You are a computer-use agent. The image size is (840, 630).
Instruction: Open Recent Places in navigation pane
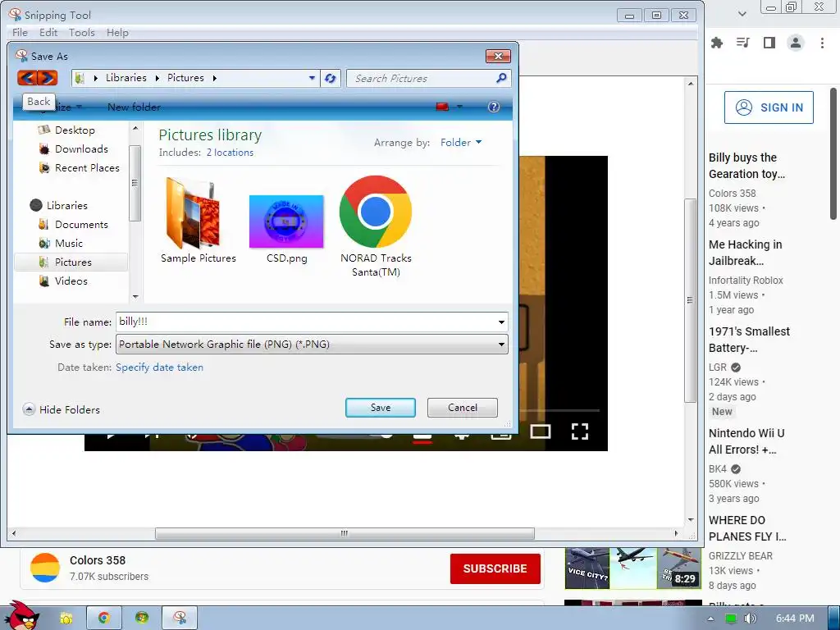(87, 167)
